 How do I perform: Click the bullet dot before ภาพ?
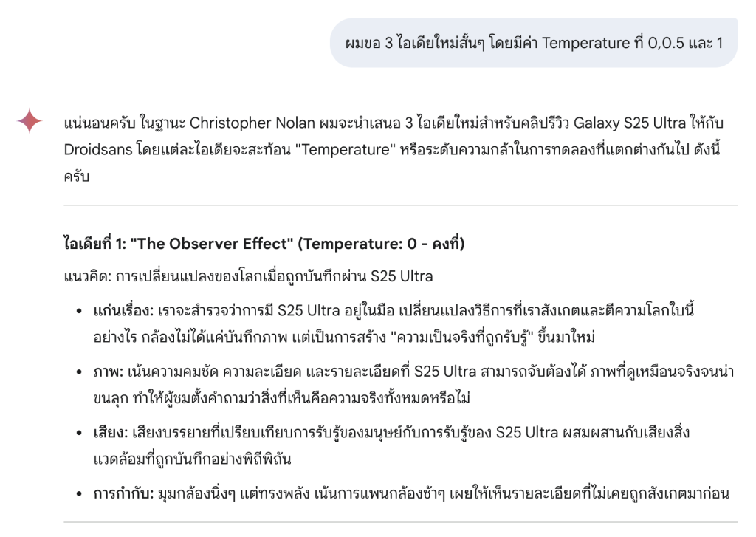click(x=79, y=372)
